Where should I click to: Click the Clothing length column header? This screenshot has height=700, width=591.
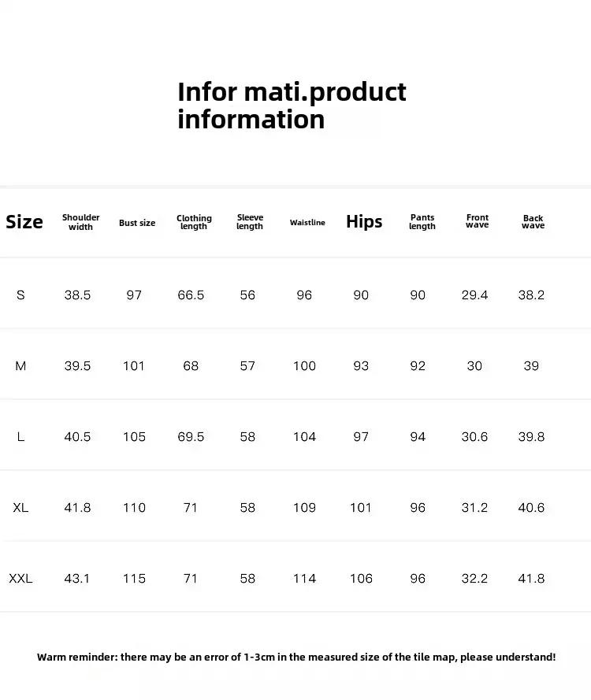point(194,223)
